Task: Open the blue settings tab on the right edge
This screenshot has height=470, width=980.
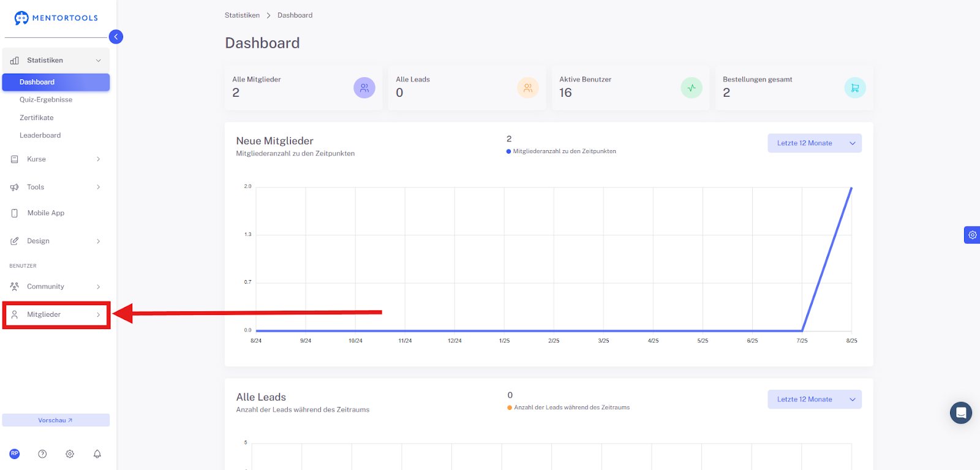Action: (x=972, y=235)
